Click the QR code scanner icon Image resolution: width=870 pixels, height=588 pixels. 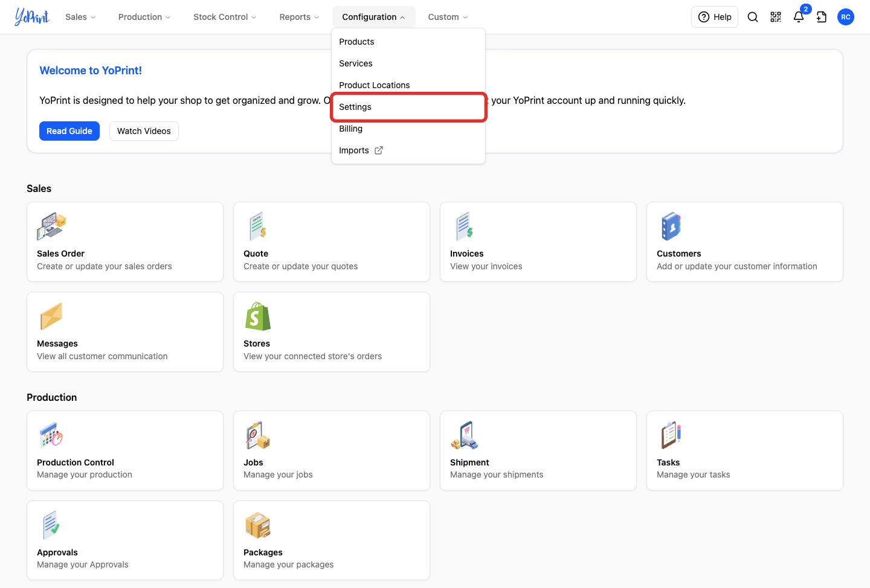click(776, 17)
